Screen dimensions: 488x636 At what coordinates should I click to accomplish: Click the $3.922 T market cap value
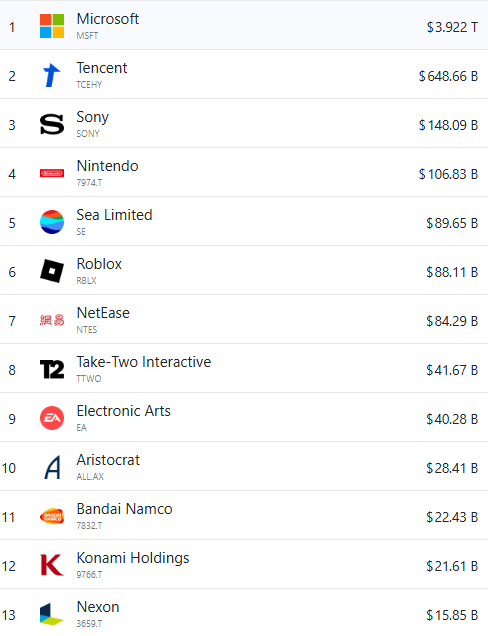(452, 27)
